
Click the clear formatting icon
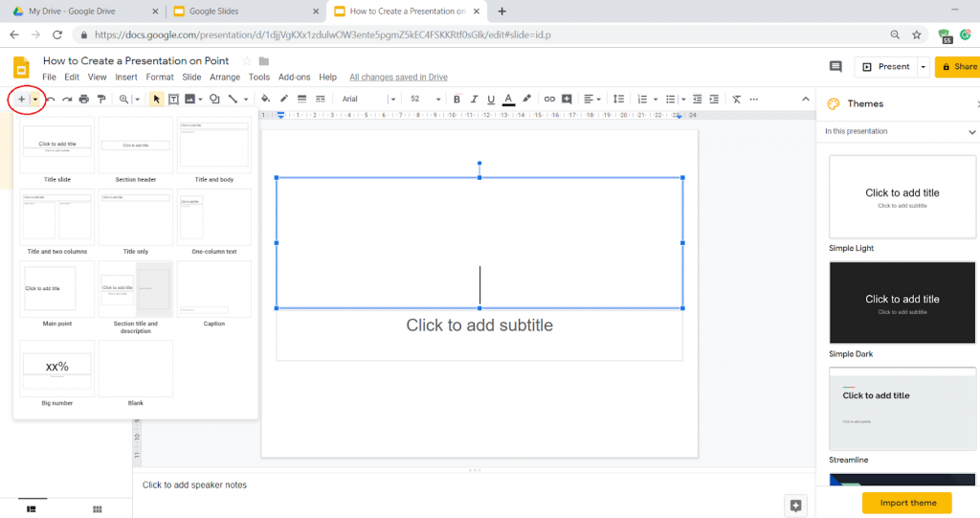736,99
